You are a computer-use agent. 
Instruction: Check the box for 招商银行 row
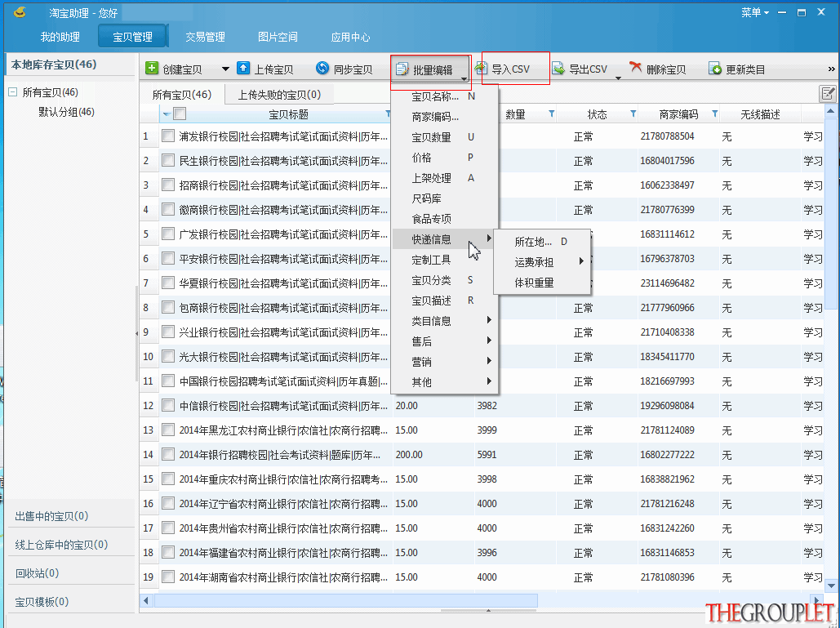[x=168, y=185]
